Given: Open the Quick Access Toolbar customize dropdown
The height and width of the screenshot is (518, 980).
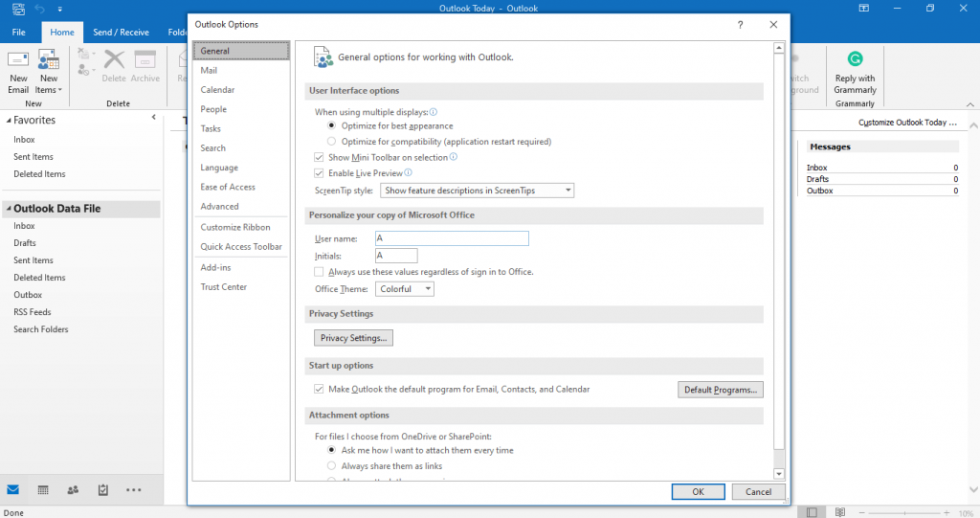Looking at the screenshot, I should pos(60,10).
